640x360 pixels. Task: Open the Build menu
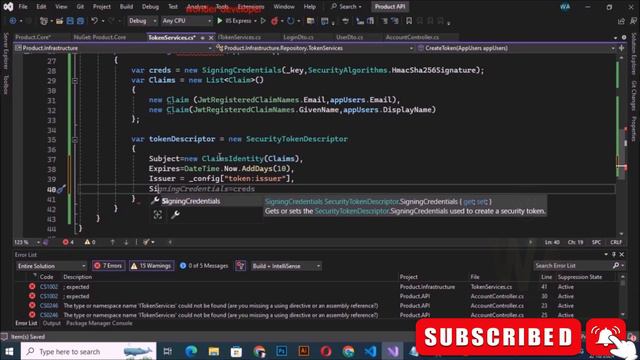[x=126, y=7]
